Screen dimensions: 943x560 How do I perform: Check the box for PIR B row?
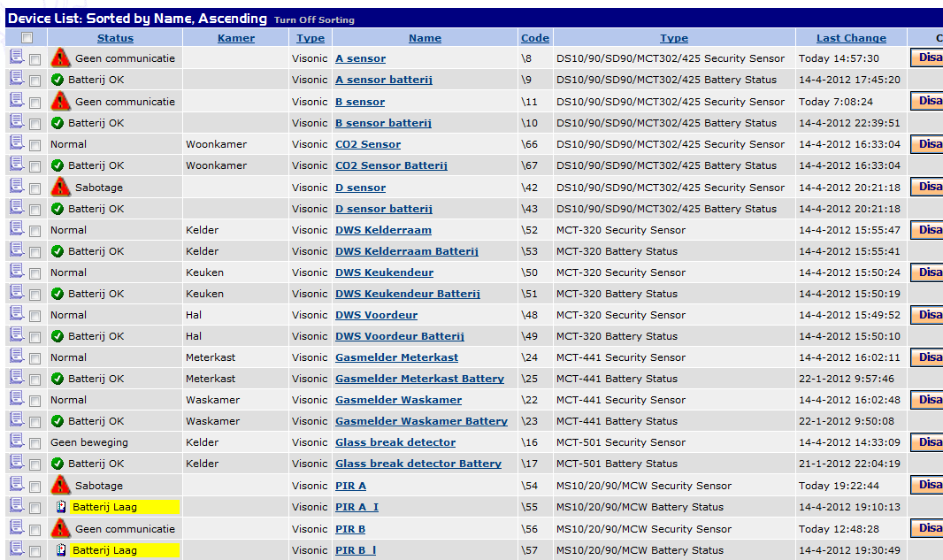pos(34,530)
